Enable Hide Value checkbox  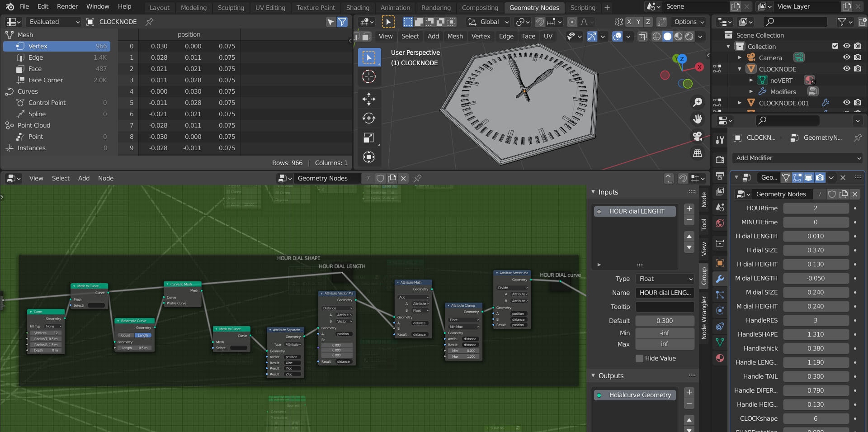(639, 358)
